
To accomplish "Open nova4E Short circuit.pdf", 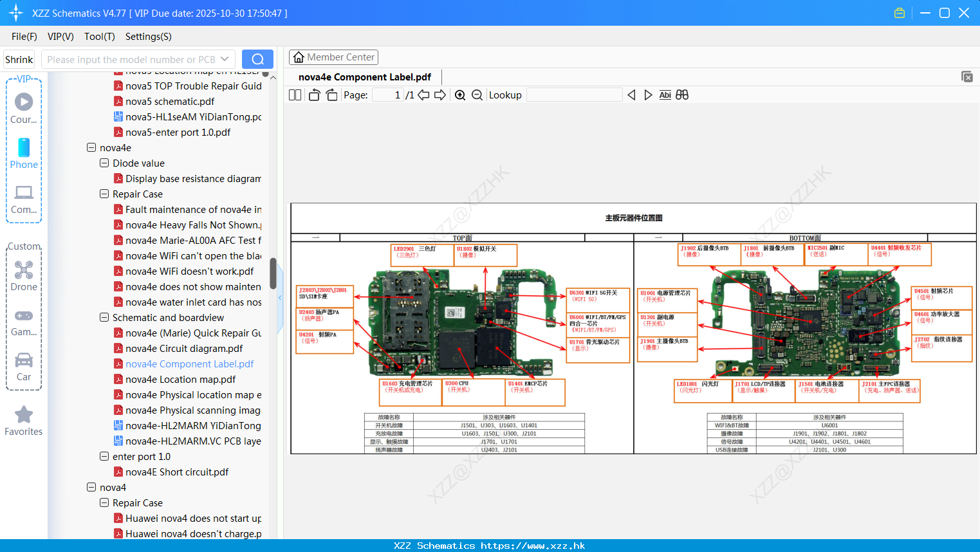I will [x=177, y=472].
